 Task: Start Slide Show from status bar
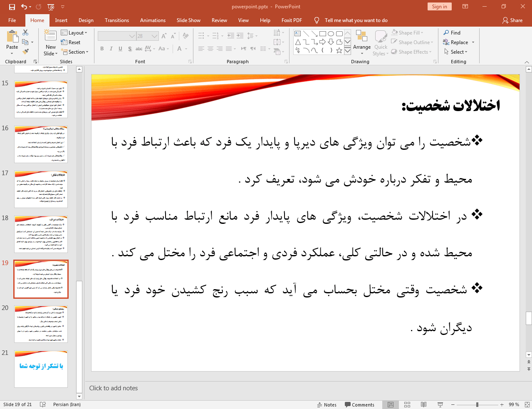[x=440, y=404]
